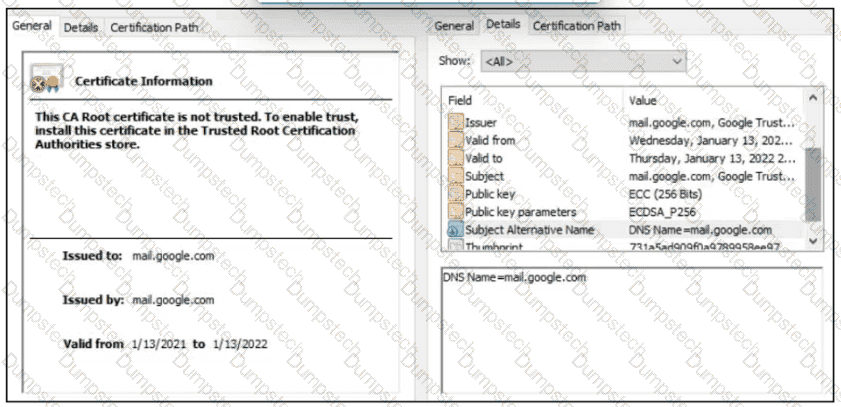This screenshot has width=841, height=407.
Task: Select General tab in right dialog
Action: (x=454, y=26)
